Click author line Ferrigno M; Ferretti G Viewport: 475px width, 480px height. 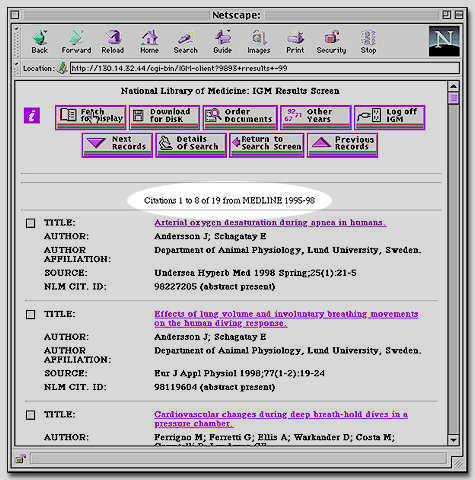(274, 437)
